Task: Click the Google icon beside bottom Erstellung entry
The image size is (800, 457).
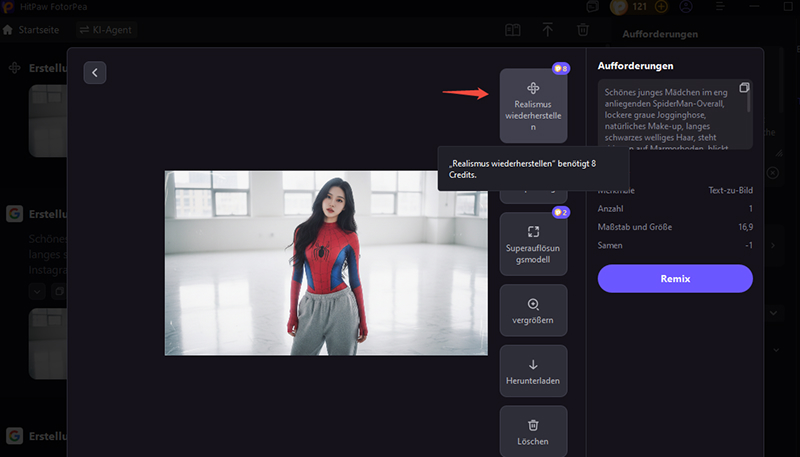Action: 14,436
